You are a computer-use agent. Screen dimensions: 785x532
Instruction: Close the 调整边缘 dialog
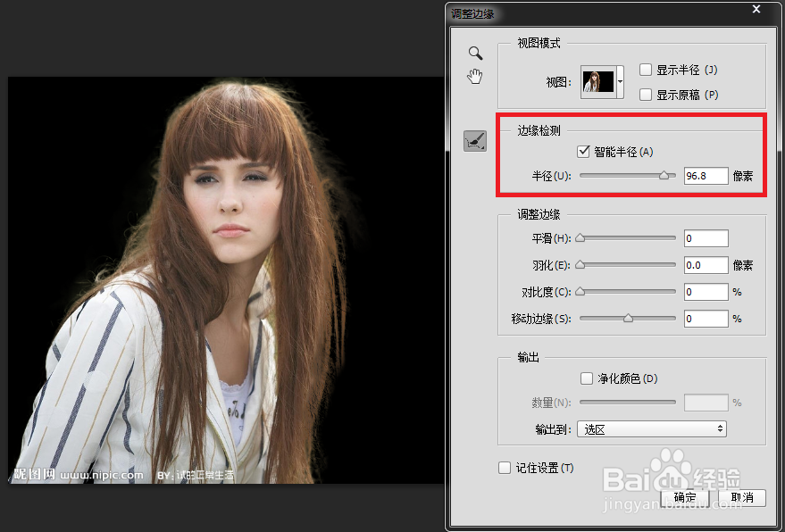[756, 10]
